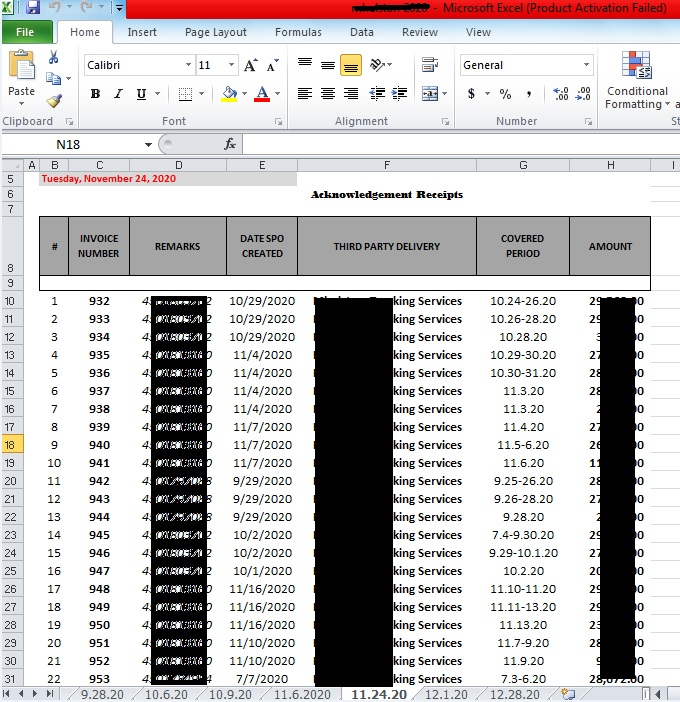
Task: Align text left
Action: [305, 94]
